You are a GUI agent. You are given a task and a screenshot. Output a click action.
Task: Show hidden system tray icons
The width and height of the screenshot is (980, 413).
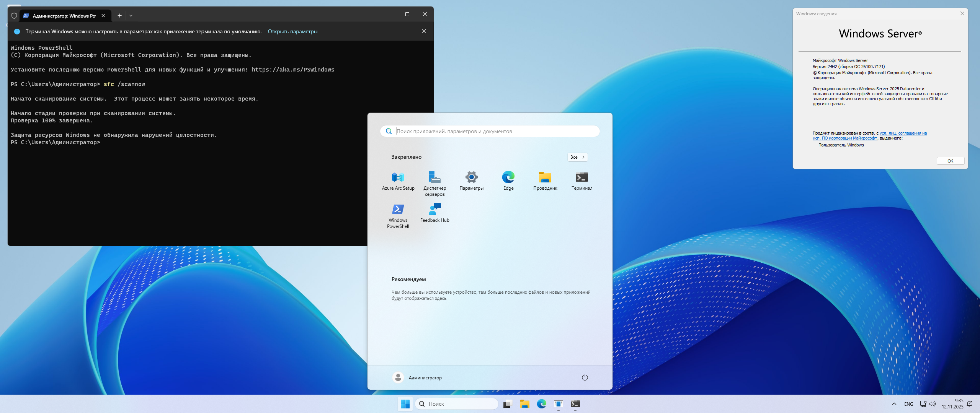coord(894,404)
